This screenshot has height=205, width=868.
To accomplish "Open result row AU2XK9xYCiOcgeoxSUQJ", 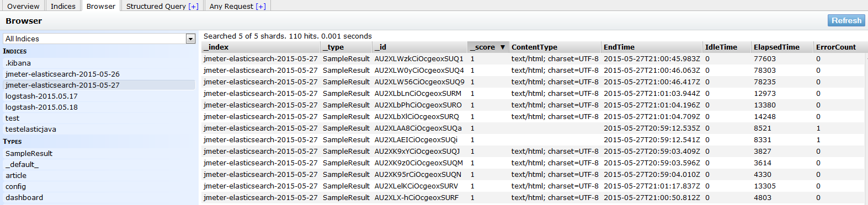I will point(533,151).
